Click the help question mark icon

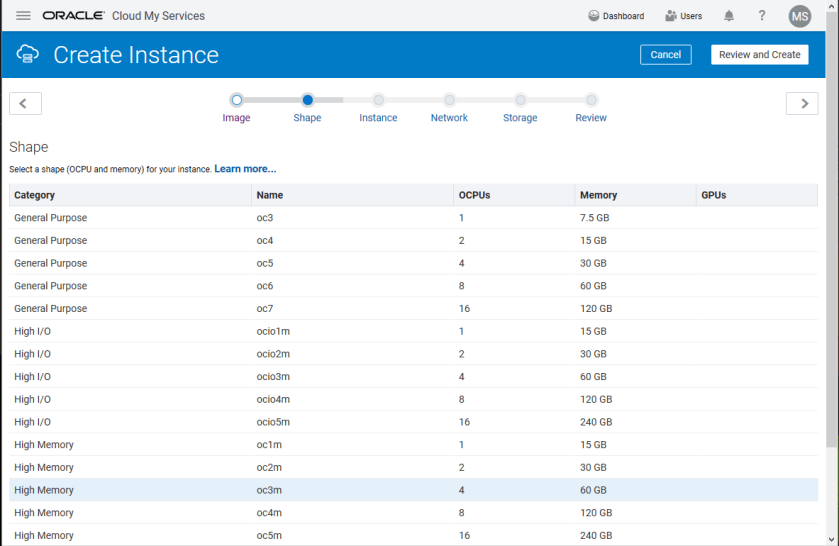(762, 16)
